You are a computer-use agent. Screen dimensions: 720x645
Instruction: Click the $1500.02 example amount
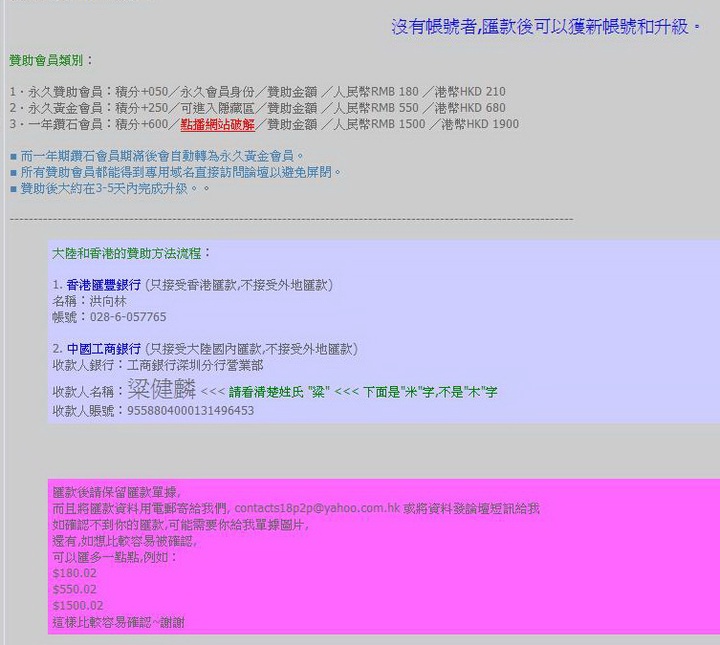[78, 605]
